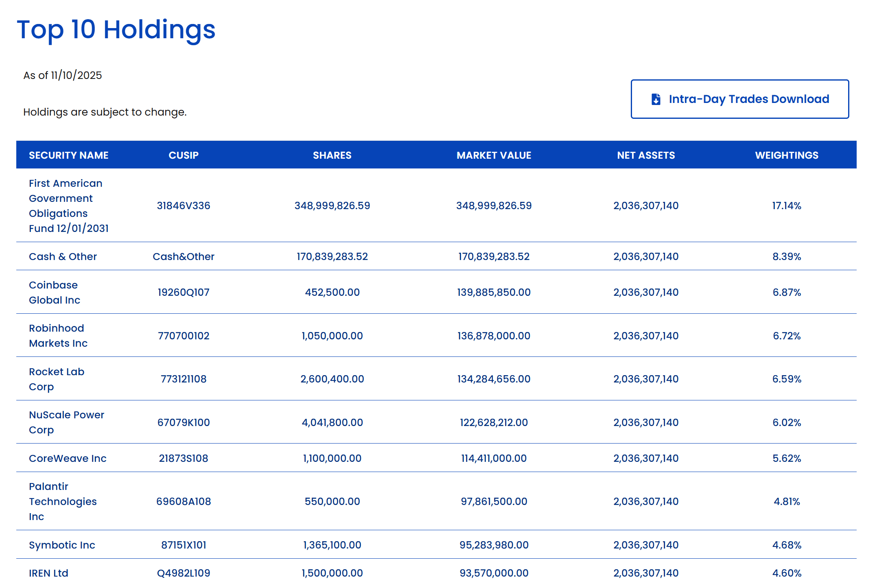Click the Shares column header
The height and width of the screenshot is (588, 888).
coord(332,155)
